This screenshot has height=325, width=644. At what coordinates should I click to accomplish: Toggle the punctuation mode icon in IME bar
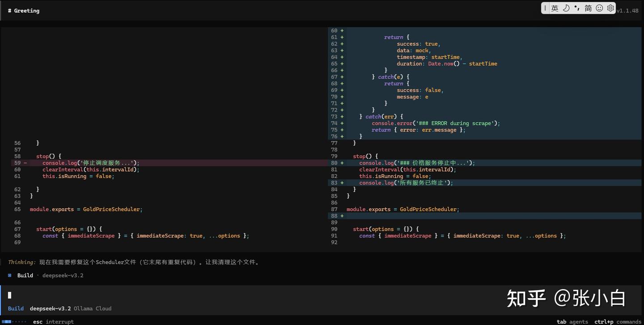click(x=577, y=8)
